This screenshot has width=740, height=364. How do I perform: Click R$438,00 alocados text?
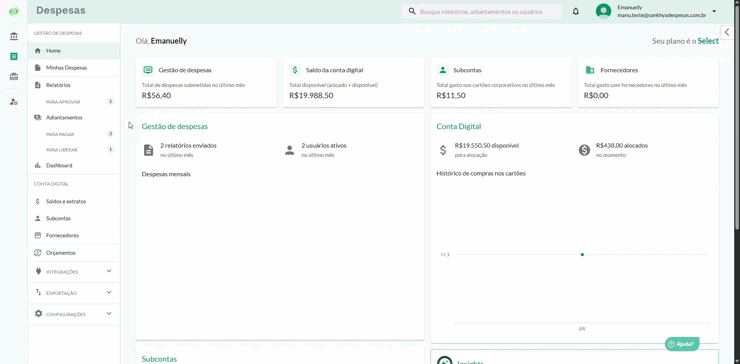click(622, 145)
